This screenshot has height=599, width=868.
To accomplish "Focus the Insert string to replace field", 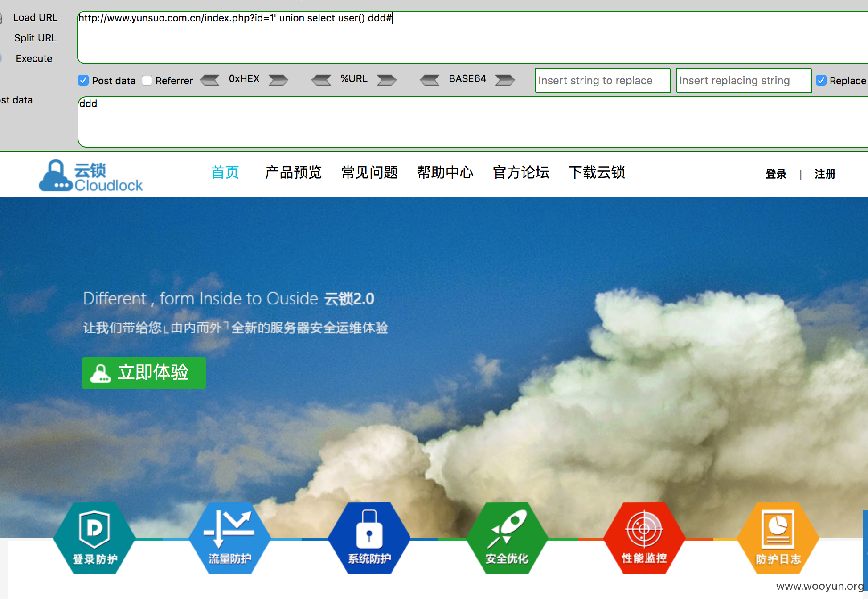I will (602, 80).
